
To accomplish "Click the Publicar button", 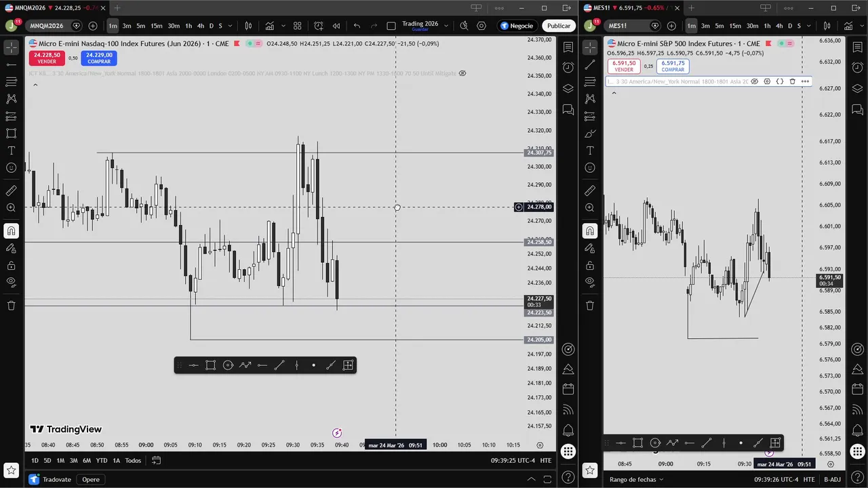I will tap(559, 26).
